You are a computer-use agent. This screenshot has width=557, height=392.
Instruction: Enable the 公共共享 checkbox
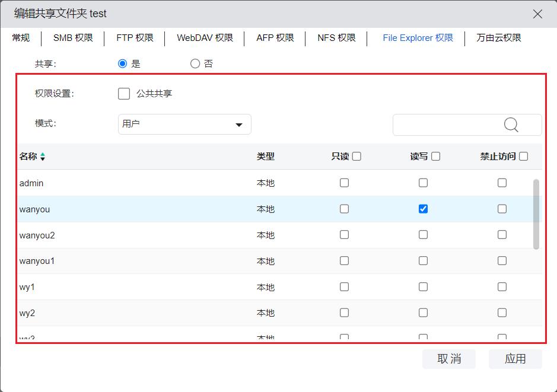124,94
